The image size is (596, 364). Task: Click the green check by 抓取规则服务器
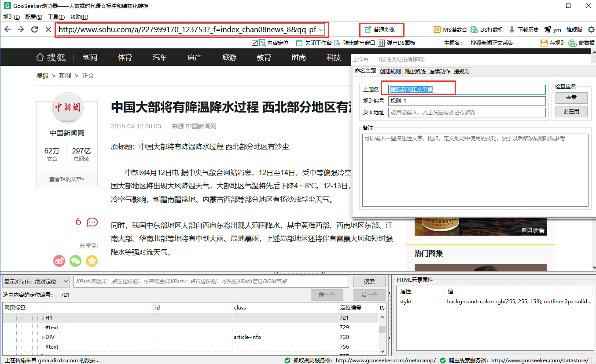tap(287, 360)
